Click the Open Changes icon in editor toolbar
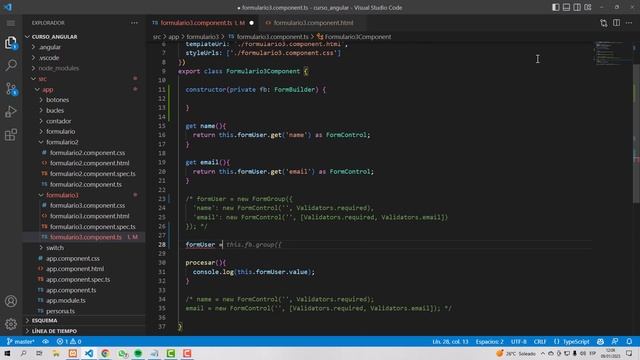 pos(604,23)
